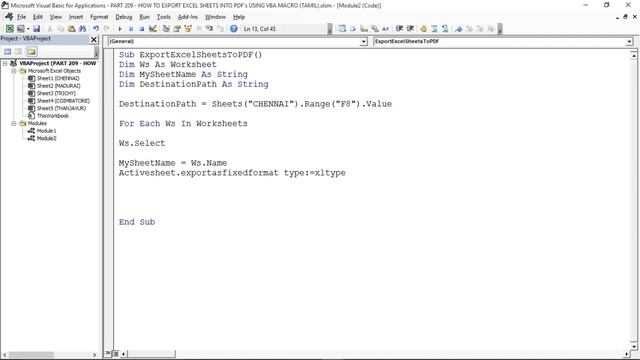Open the Project Explorer toolbar icon
The width and height of the screenshot is (640, 360).
[x=166, y=29]
